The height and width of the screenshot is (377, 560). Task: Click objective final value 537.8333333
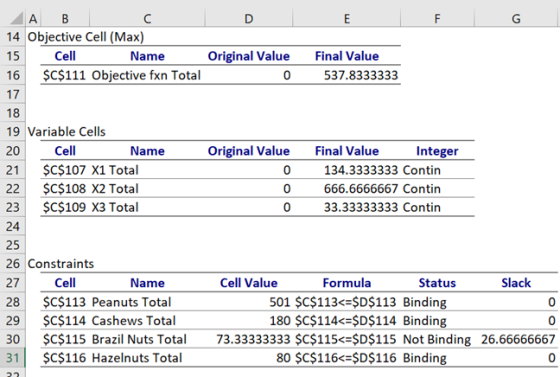click(x=361, y=75)
